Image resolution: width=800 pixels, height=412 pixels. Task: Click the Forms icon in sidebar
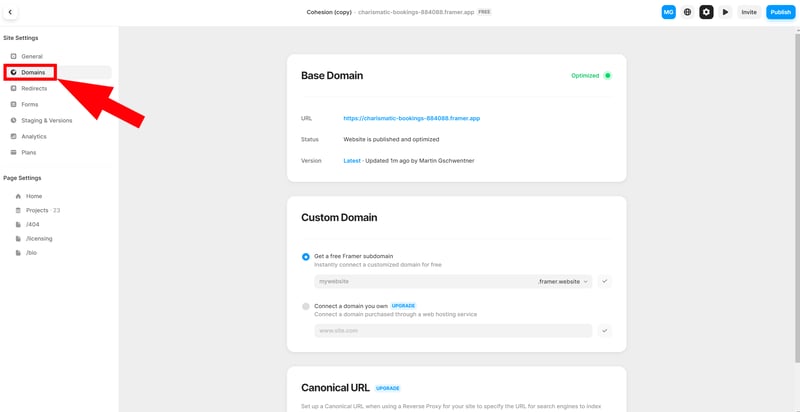[14, 105]
